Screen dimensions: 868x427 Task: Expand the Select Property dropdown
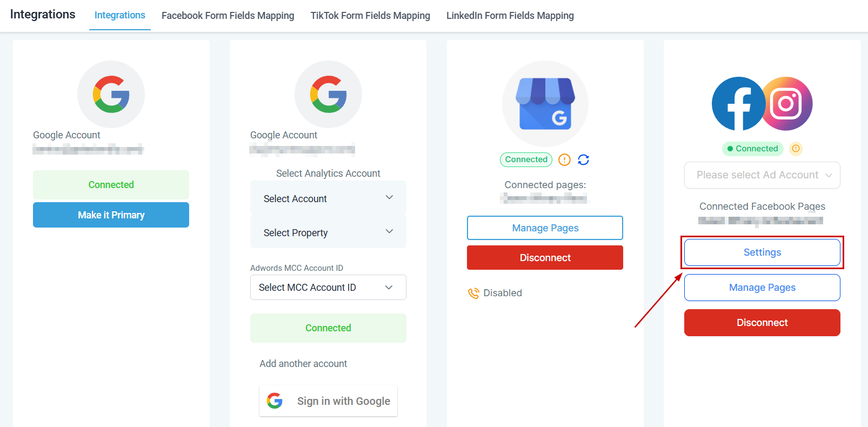pos(328,232)
